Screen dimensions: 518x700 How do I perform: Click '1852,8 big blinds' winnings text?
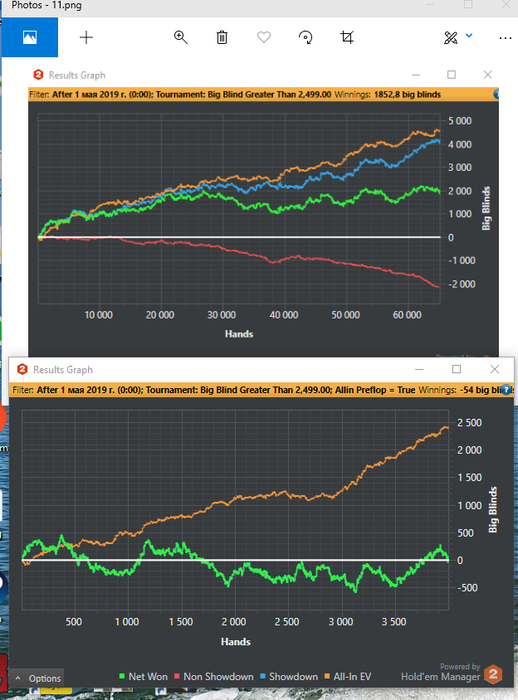pyautogui.click(x=407, y=94)
